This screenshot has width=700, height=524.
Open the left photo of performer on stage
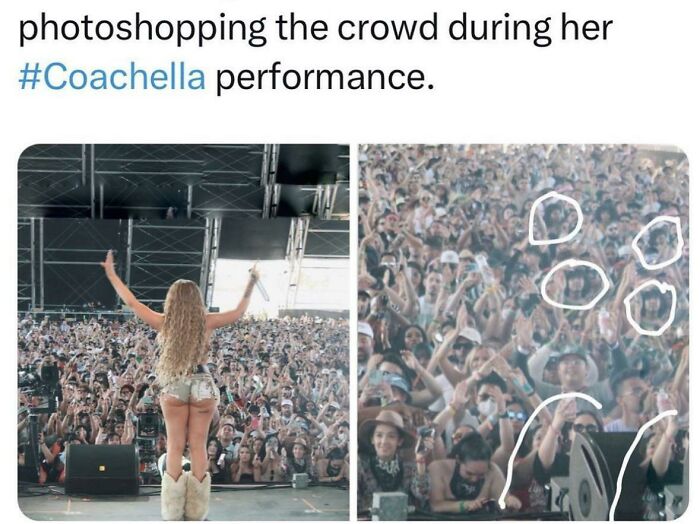pos(183,332)
